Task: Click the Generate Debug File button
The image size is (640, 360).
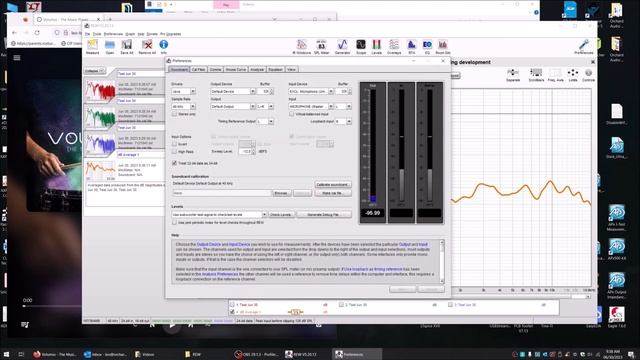Action: pos(324,214)
